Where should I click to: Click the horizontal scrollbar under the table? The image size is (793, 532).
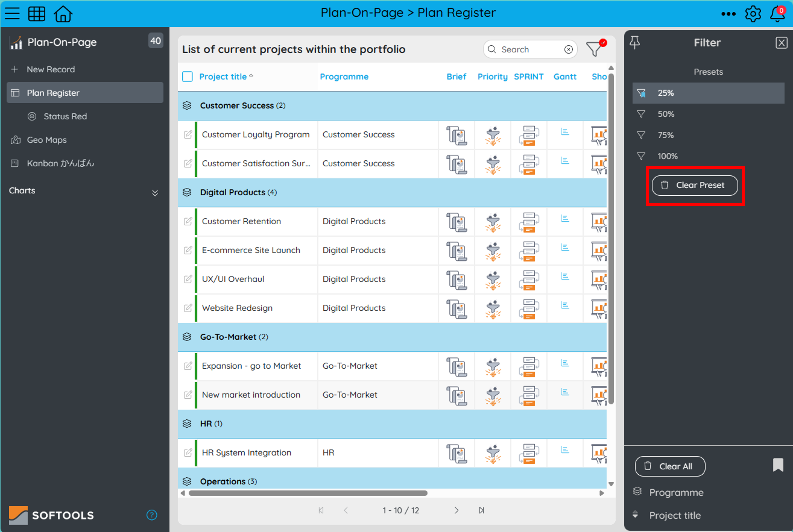click(308, 493)
